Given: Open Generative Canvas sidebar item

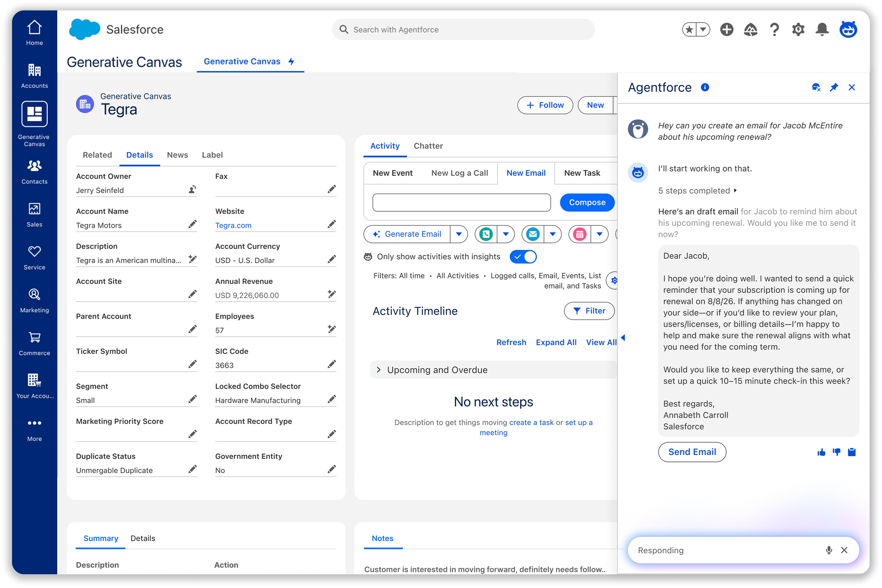Looking at the screenshot, I should 34,124.
